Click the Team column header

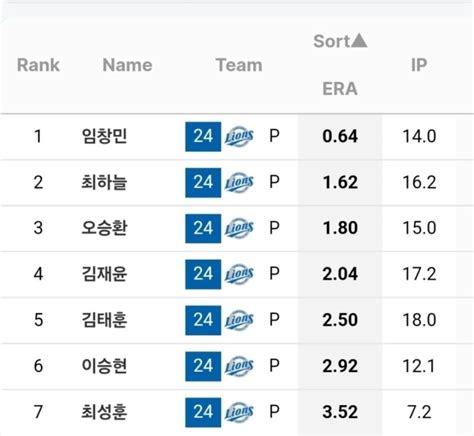(239, 65)
